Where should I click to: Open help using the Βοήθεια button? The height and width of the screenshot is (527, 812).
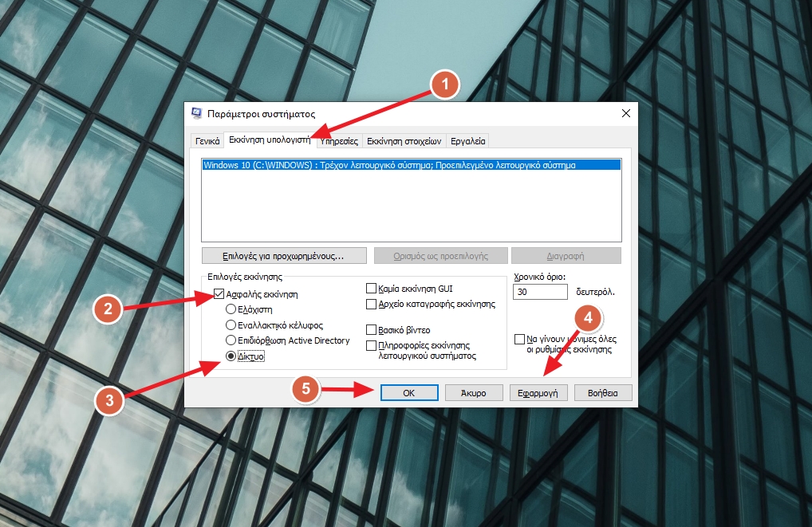[x=603, y=392]
